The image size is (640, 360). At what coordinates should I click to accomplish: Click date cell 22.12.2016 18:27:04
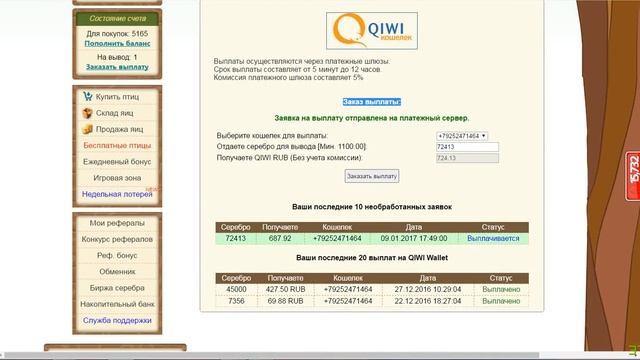point(428,301)
